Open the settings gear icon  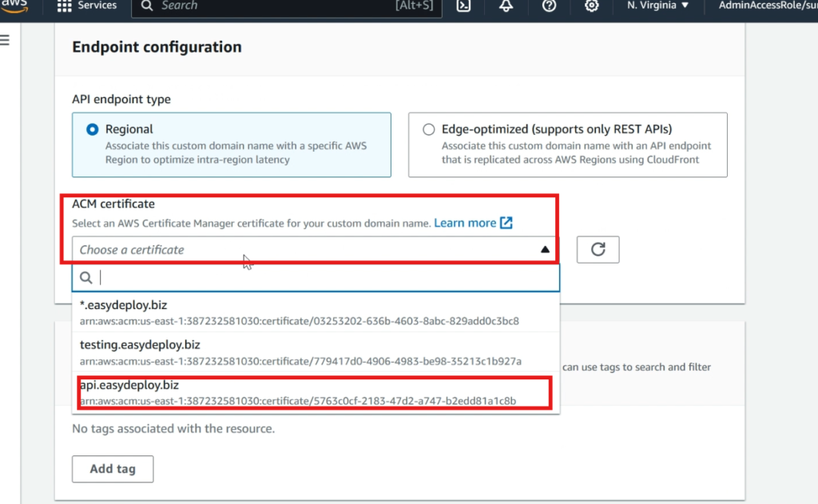(590, 6)
